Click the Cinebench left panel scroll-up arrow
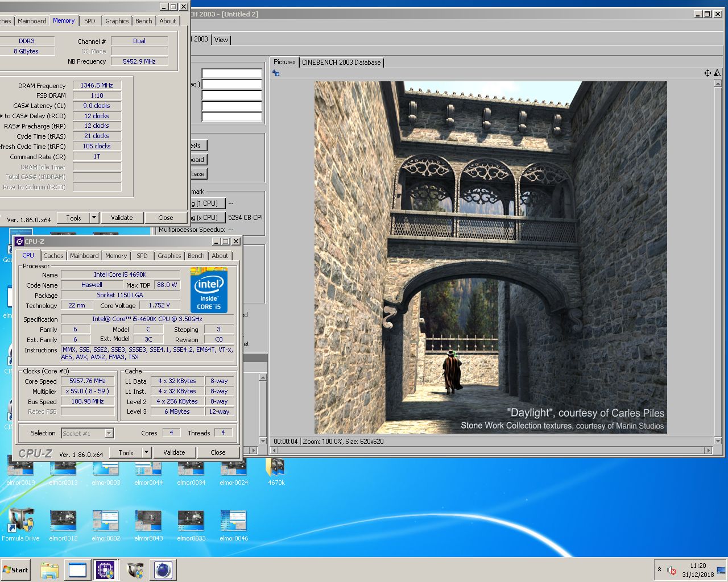Screen dimensions: 728x582 coord(262,377)
